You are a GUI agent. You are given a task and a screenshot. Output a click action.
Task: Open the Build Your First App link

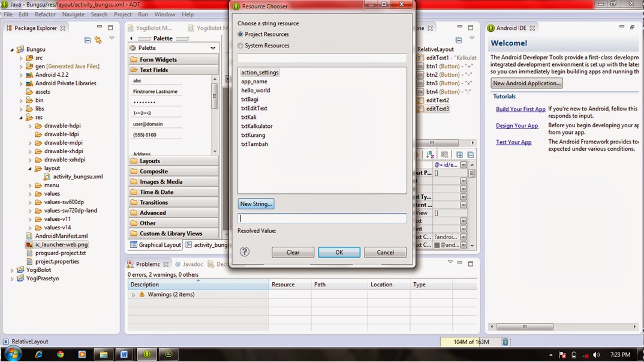(520, 109)
